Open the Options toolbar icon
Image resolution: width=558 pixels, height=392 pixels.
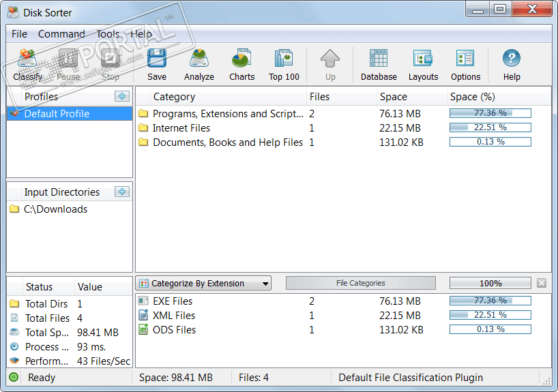pos(465,59)
